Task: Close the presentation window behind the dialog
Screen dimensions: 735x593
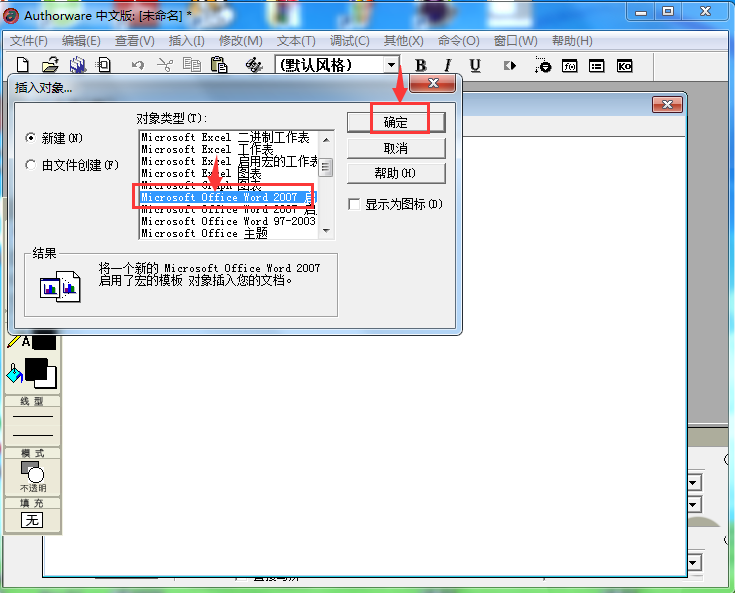Action: click(668, 105)
